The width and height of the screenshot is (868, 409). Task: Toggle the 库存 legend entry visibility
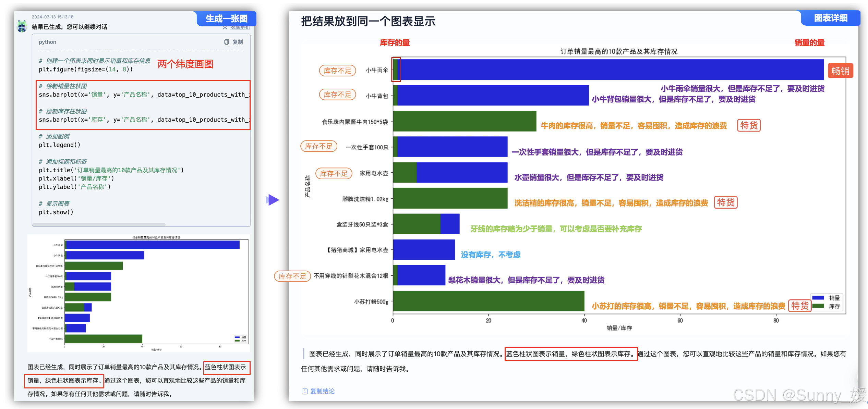coord(834,307)
